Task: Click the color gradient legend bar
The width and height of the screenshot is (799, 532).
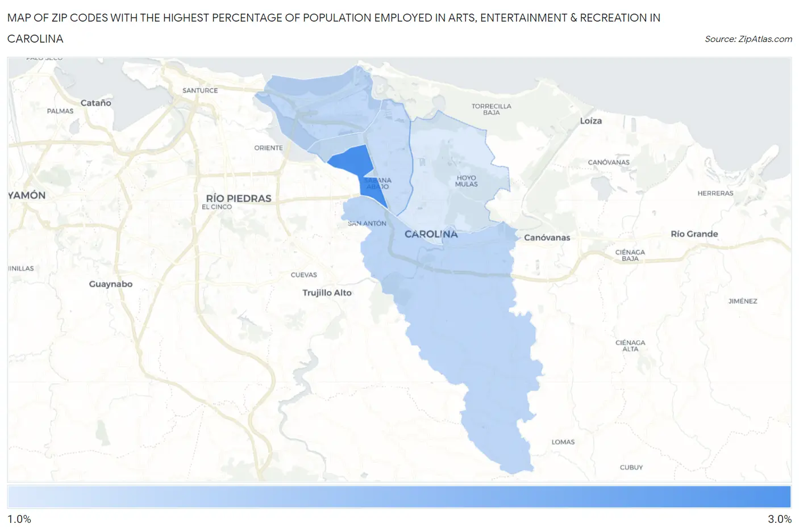Action: click(x=399, y=496)
